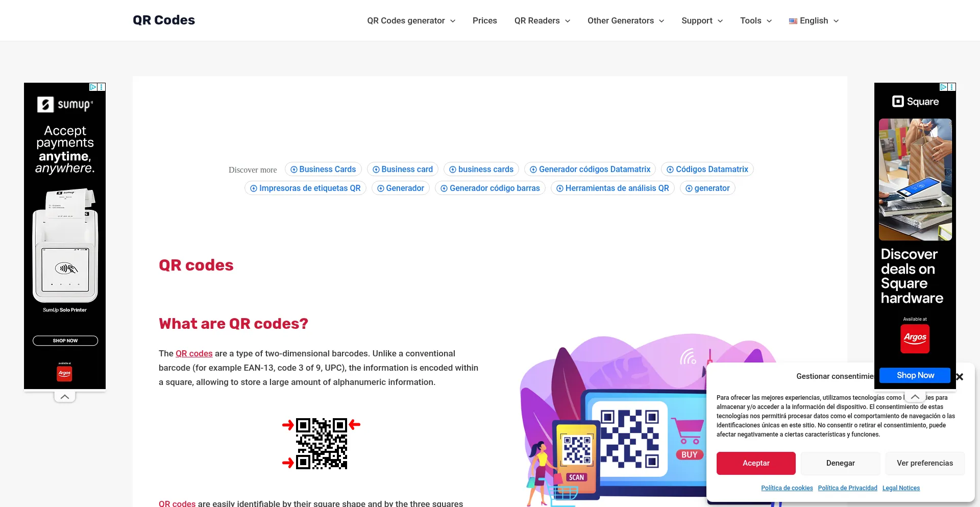Open the Prices page
Image resolution: width=980 pixels, height=507 pixels.
(x=484, y=21)
